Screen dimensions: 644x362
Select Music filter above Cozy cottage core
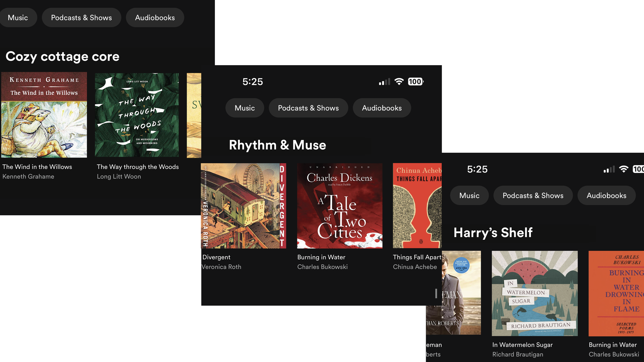(18, 18)
